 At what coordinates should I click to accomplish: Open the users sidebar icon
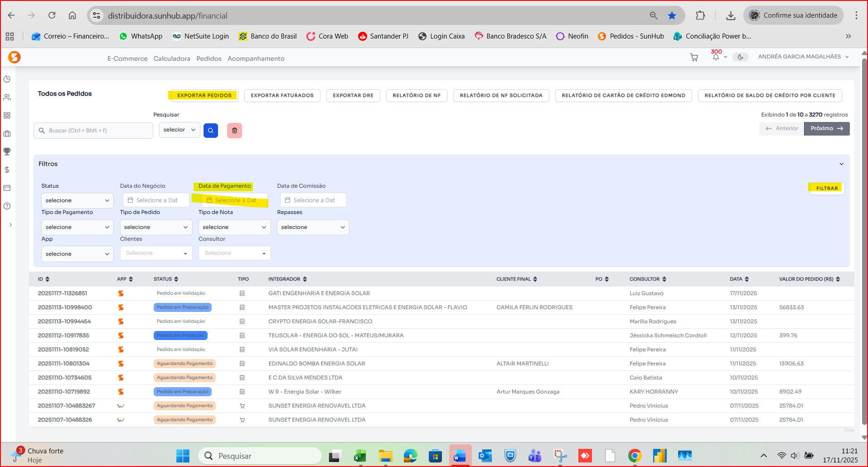[x=7, y=97]
